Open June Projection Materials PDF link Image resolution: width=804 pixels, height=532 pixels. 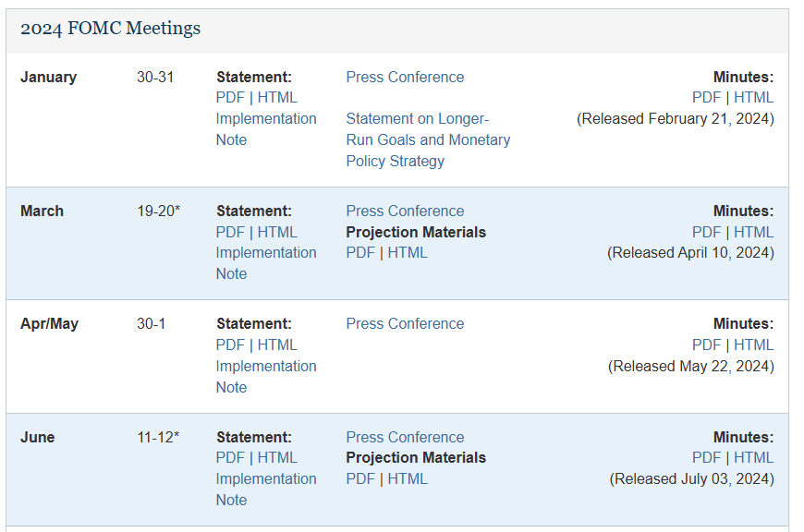coord(360,478)
